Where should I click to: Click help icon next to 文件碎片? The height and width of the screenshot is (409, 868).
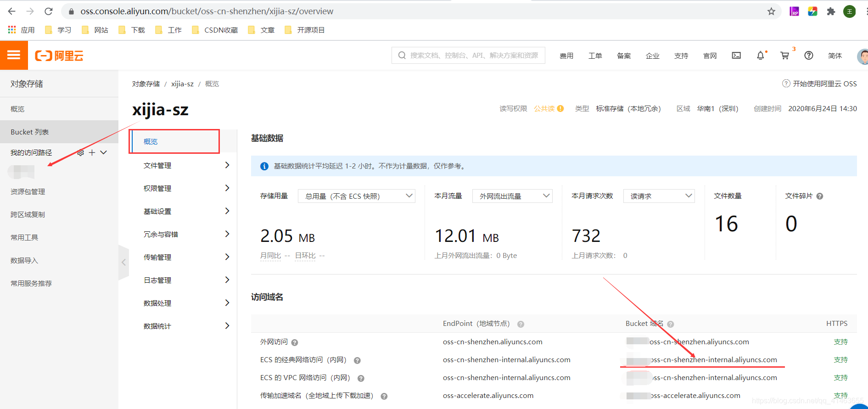[820, 196]
